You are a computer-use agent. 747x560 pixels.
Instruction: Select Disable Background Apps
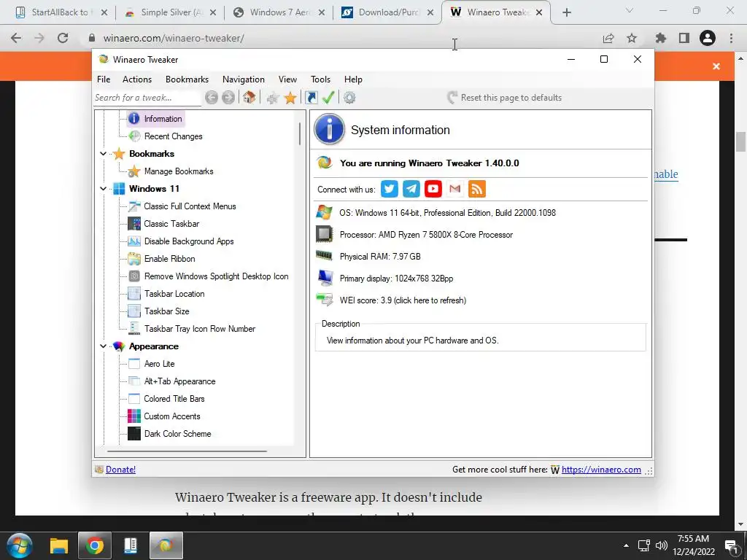coord(189,241)
